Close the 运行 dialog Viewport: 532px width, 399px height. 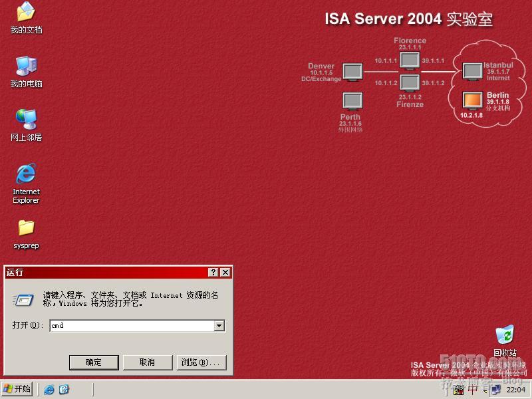coord(225,272)
